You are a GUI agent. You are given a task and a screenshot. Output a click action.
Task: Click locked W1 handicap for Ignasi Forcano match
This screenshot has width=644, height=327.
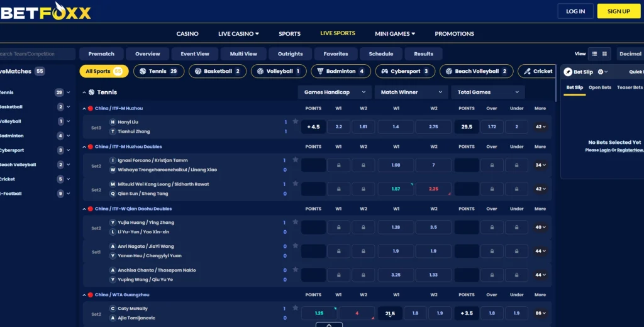pyautogui.click(x=338, y=165)
